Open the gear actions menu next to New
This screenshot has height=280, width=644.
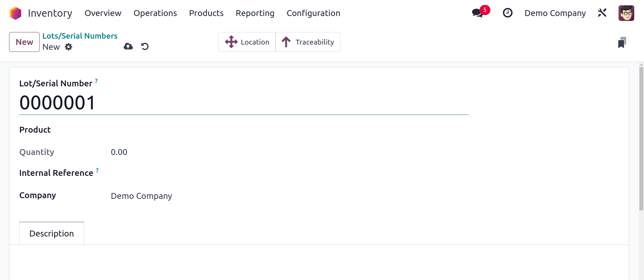coord(69,47)
